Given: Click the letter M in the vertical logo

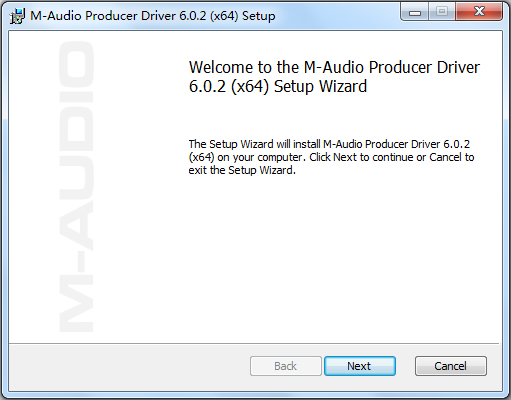Looking at the screenshot, I should click(76, 305).
